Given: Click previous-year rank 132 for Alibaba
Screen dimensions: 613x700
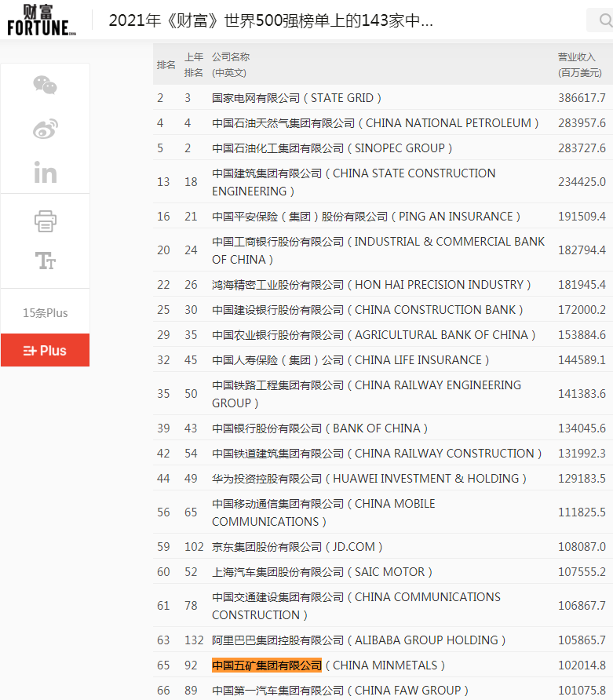Looking at the screenshot, I should [x=194, y=640].
